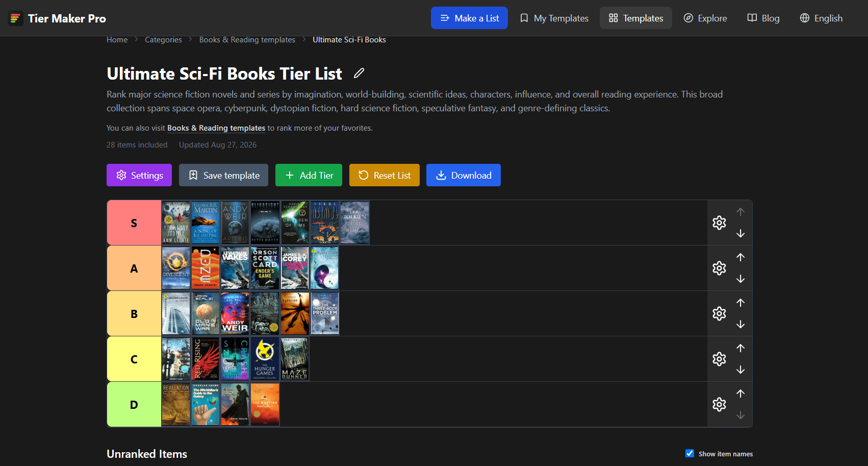Click the Tier Maker Pro logo icon
The image size is (868, 466).
(16, 18)
